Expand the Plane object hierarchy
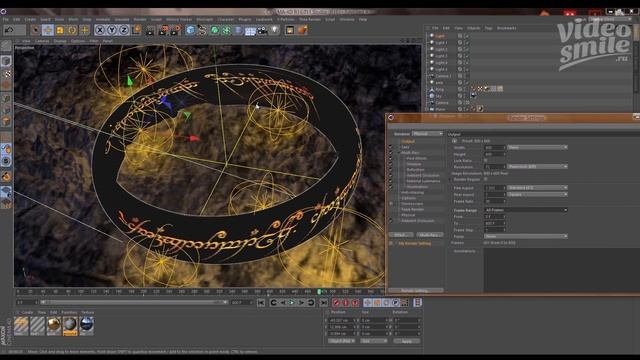 [427, 109]
